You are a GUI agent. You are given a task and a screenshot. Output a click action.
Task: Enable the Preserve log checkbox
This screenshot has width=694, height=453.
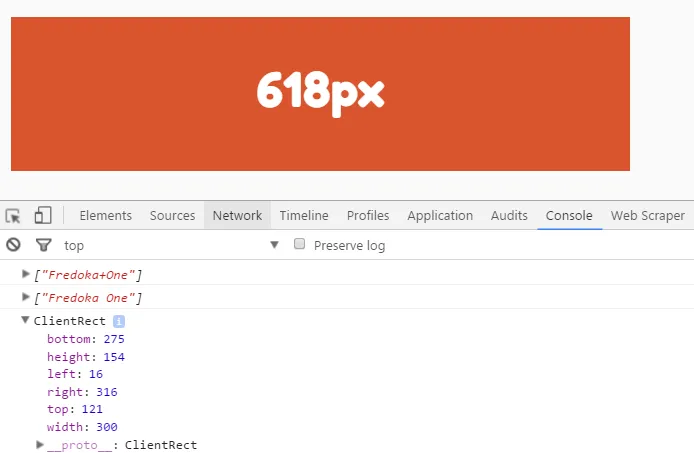point(300,244)
